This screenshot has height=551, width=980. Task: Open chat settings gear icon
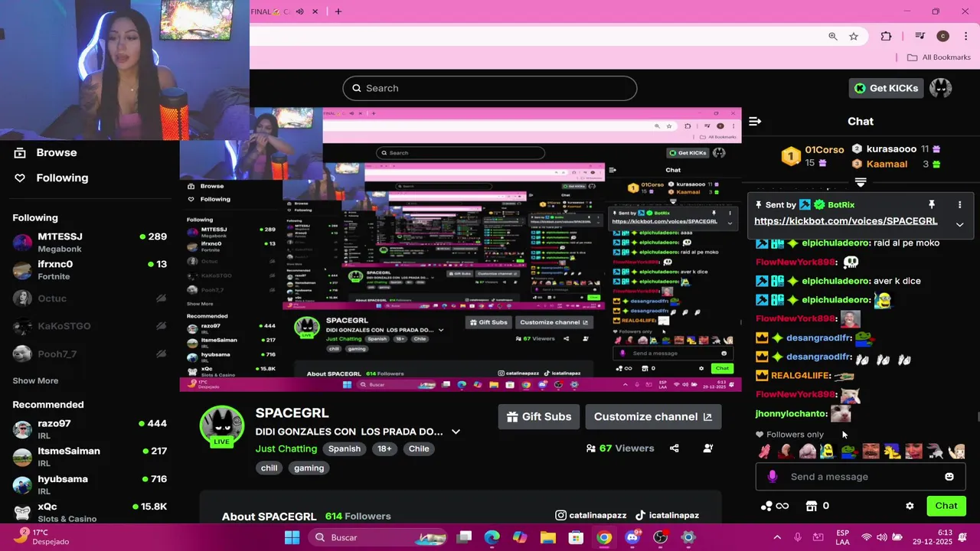[x=910, y=506]
